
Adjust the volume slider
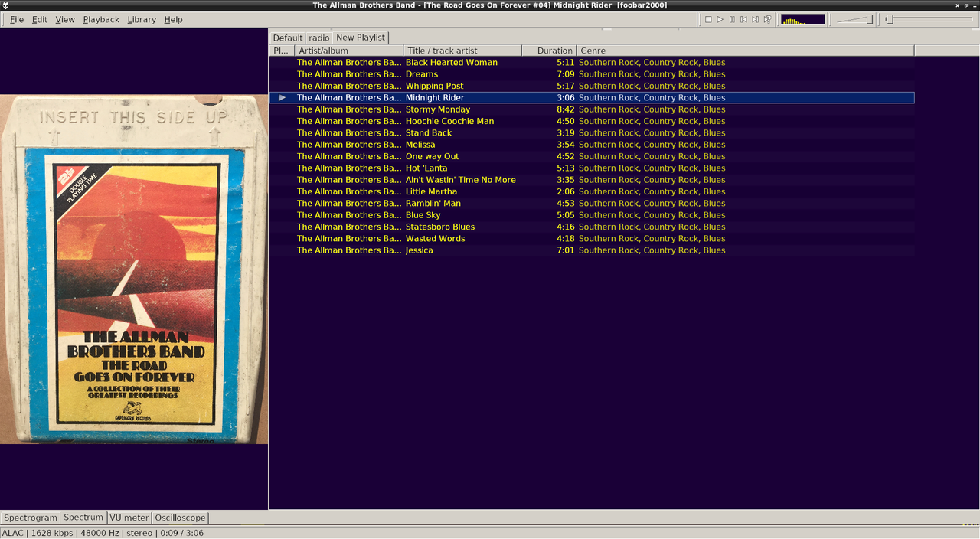point(854,19)
